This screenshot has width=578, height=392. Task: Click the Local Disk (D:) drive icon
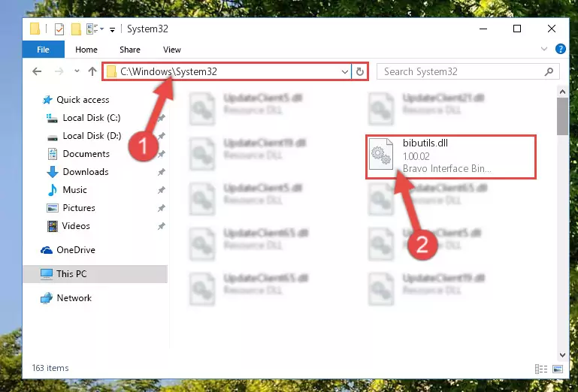pyautogui.click(x=53, y=138)
